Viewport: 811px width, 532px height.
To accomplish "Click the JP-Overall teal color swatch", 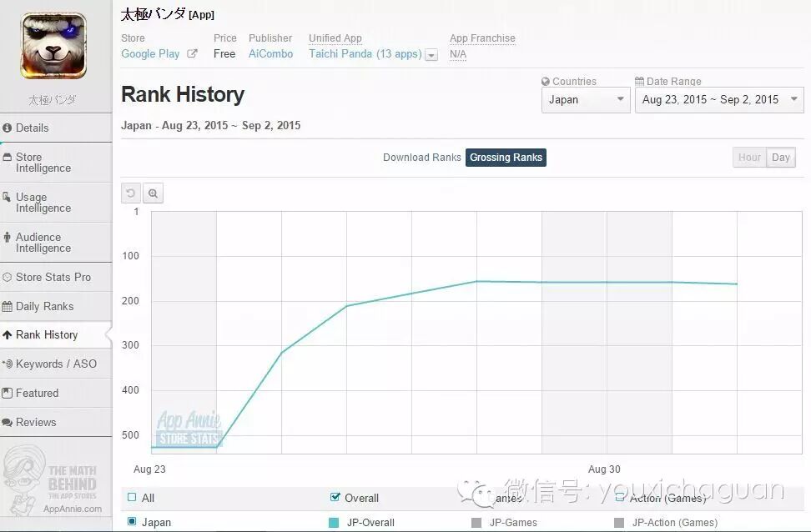I will point(334,523).
